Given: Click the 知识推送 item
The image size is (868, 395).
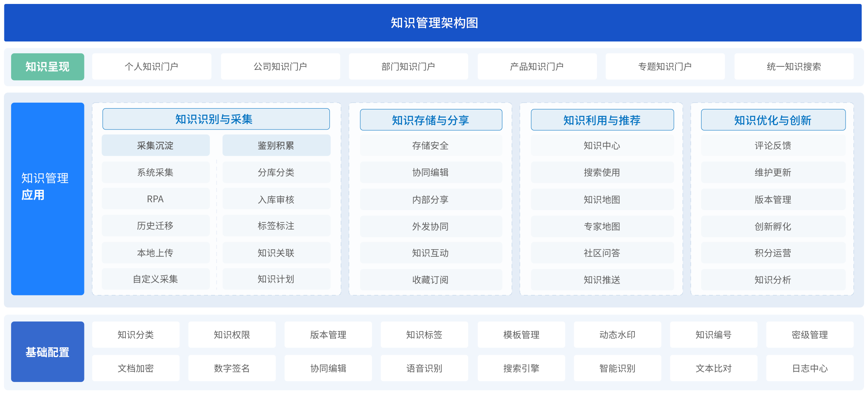Looking at the screenshot, I should tap(602, 280).
